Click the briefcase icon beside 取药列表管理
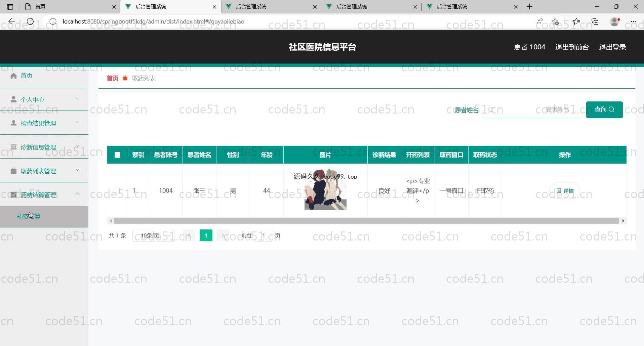This screenshot has width=644, height=346. click(13, 171)
